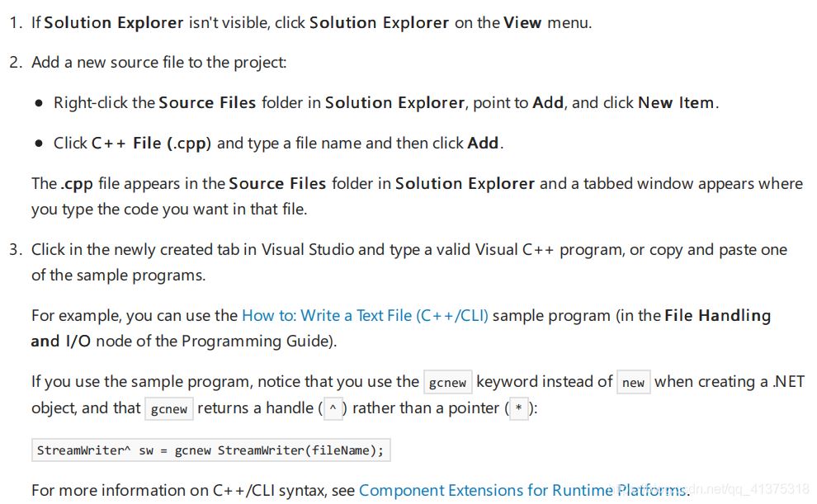Click the gcnew keyword before 'keyword instead of'

tap(447, 383)
